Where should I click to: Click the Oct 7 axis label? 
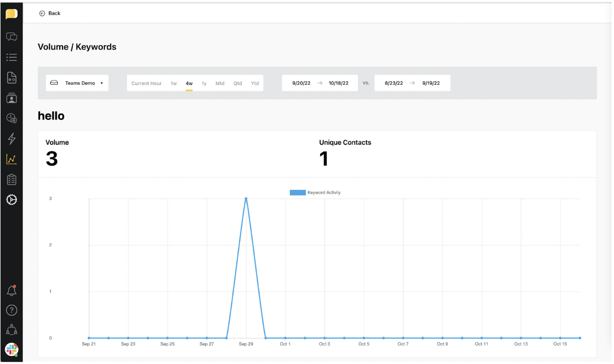[403, 344]
